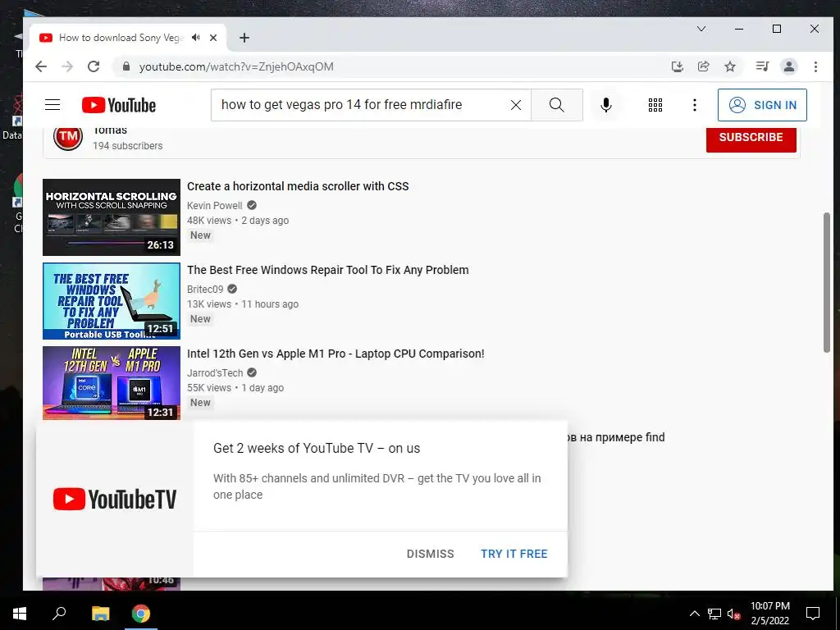Screen dimensions: 840x630
Task: Close the Sony Vegas YouTube tab
Action: (x=213, y=38)
